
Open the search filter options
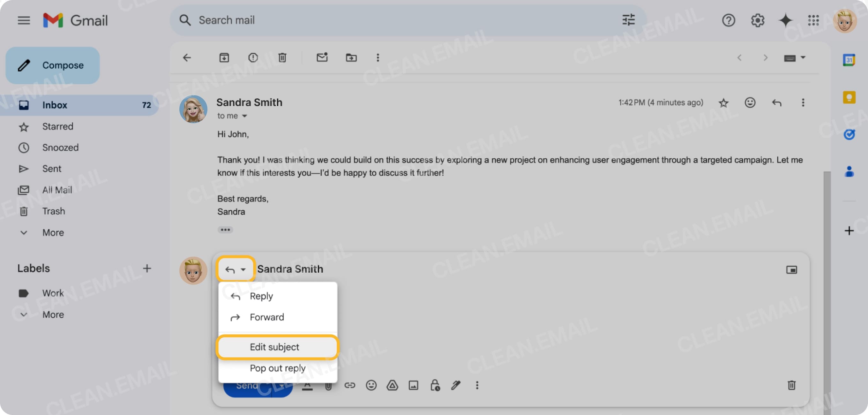628,20
